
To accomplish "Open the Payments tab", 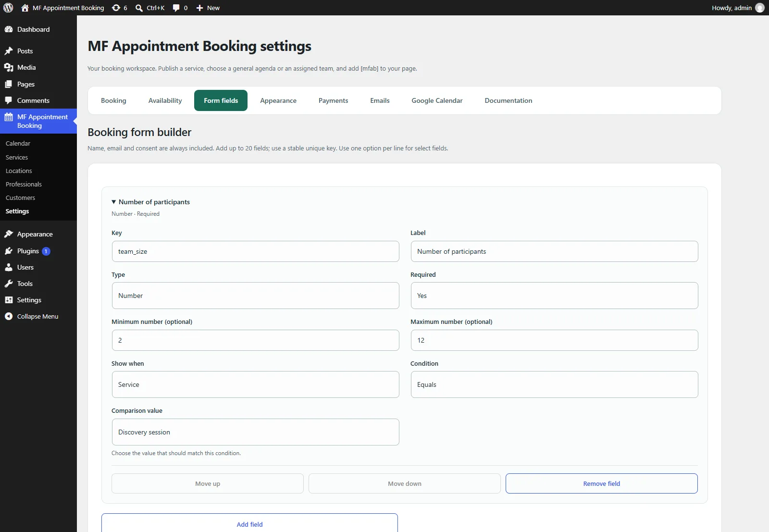I will click(x=333, y=100).
